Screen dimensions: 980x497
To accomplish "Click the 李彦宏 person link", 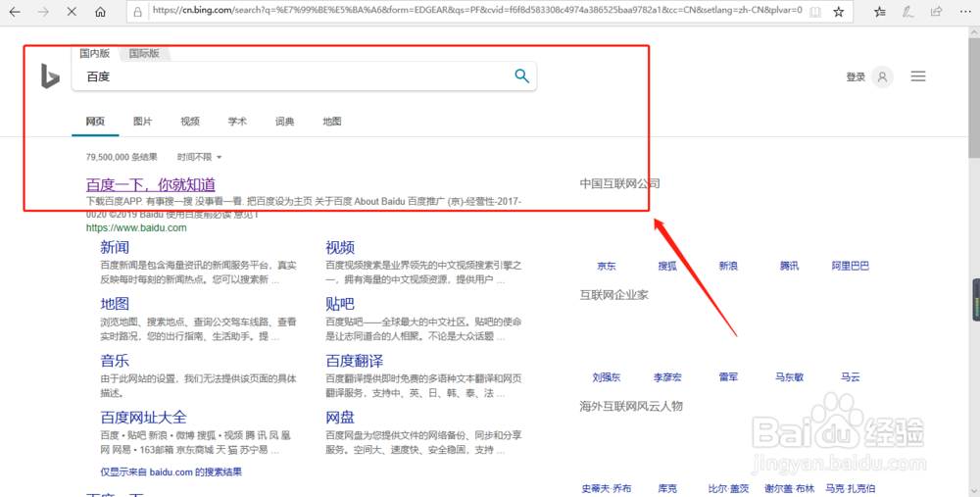I will pyautogui.click(x=667, y=377).
